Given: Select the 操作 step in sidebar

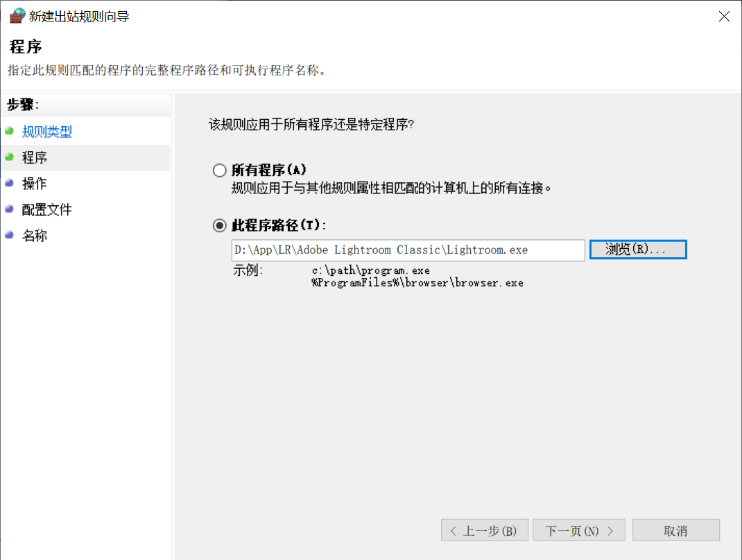Looking at the screenshot, I should tap(35, 184).
